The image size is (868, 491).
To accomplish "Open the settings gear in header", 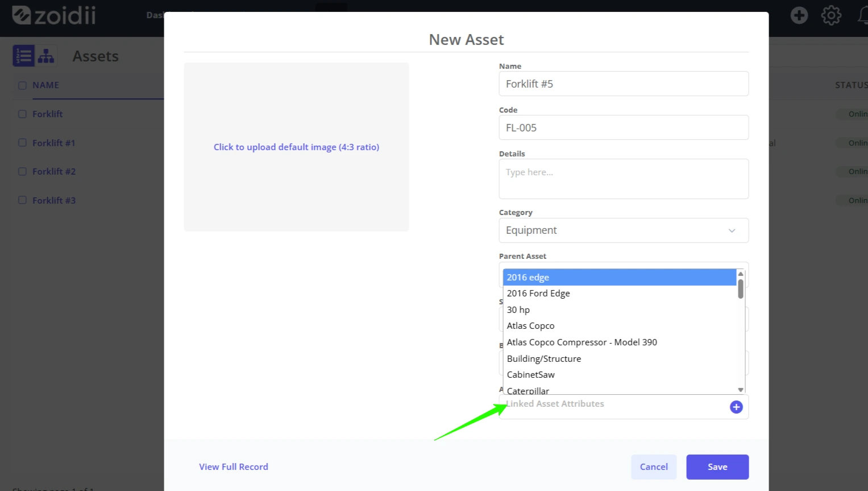I will 831,15.
